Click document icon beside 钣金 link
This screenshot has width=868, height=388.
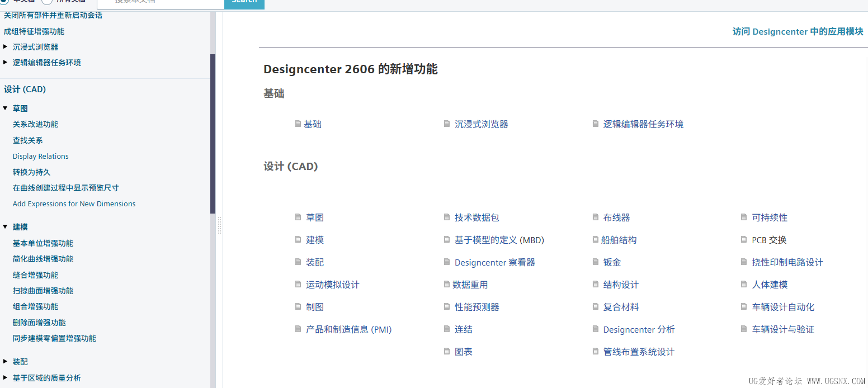596,262
